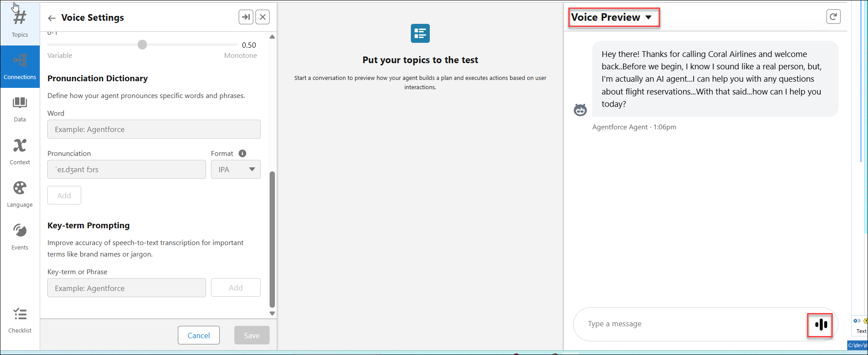868x355 pixels.
Task: Click into the Word input field
Action: 154,129
